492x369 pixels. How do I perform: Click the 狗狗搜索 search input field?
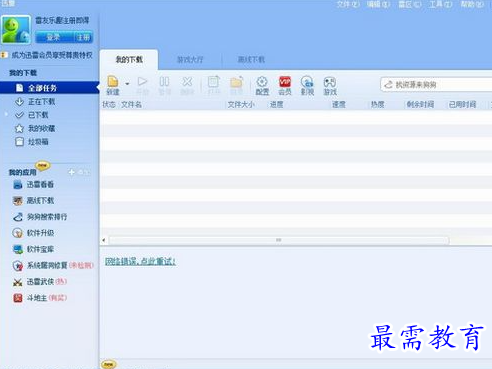coord(437,85)
